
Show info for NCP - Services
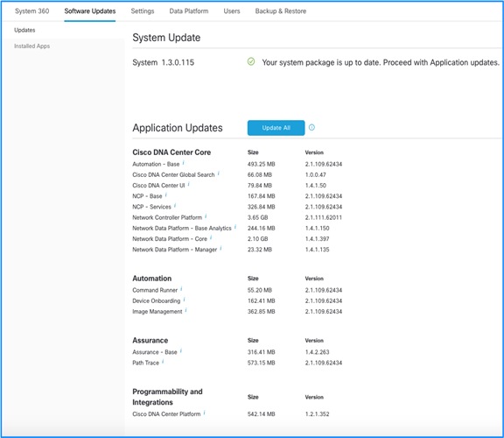[x=175, y=205]
